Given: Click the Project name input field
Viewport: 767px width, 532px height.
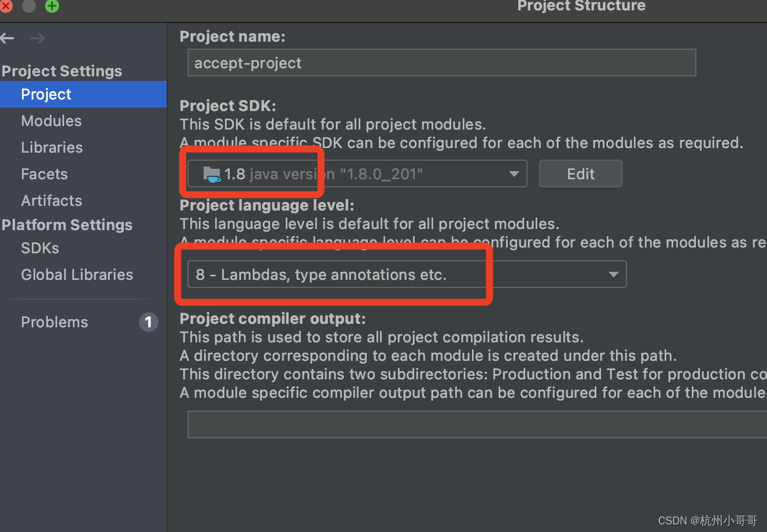Looking at the screenshot, I should (441, 63).
